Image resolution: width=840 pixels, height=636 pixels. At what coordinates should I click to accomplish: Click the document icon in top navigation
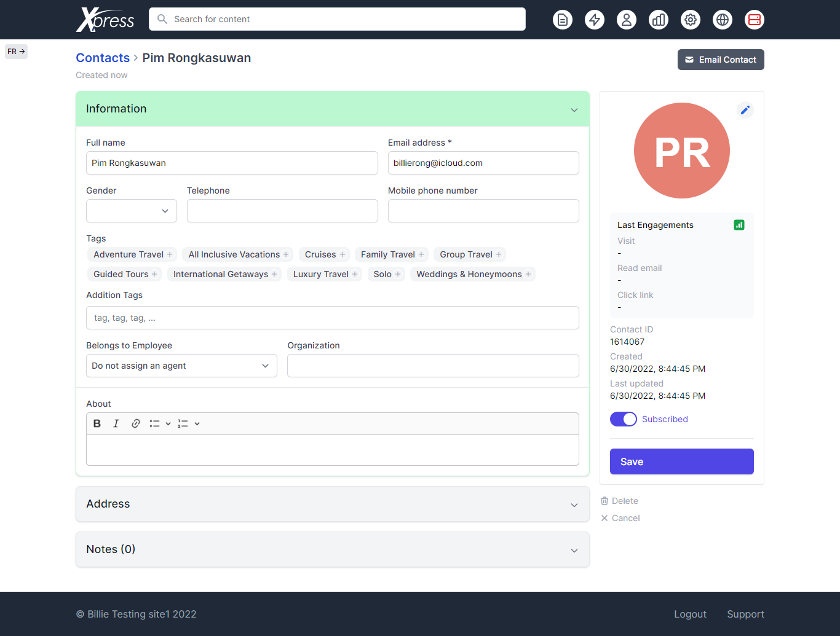(562, 20)
